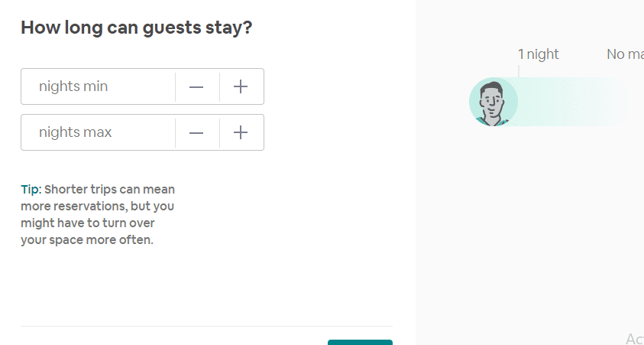Increase minimum nights with plus icon
Viewport: 644px width, 345px height.
click(241, 86)
